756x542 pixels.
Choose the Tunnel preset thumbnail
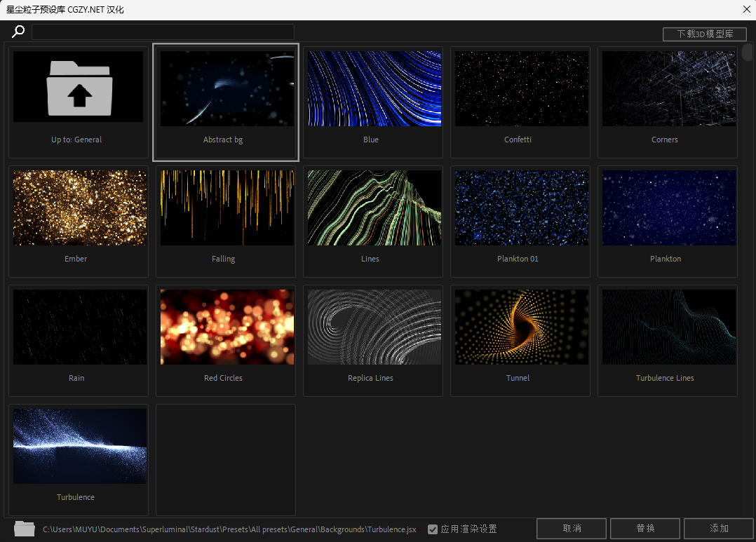tap(521, 327)
